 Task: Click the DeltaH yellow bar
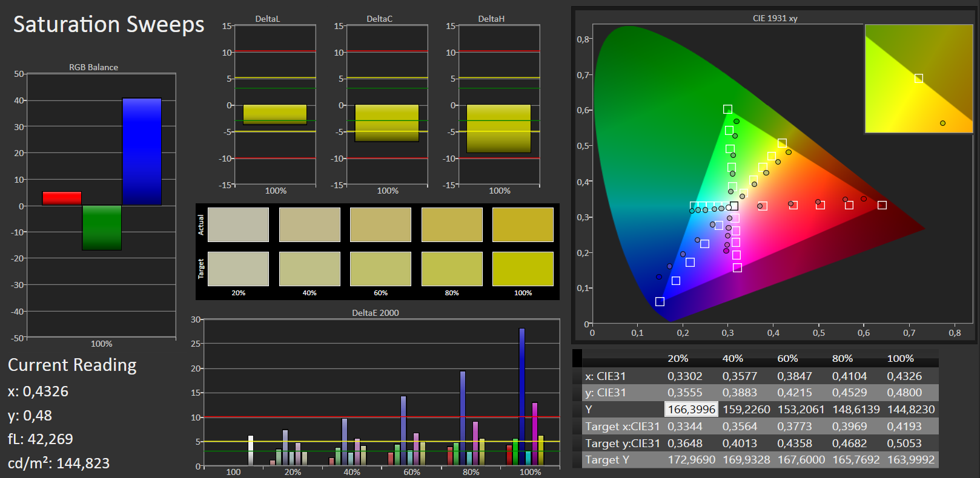point(499,128)
